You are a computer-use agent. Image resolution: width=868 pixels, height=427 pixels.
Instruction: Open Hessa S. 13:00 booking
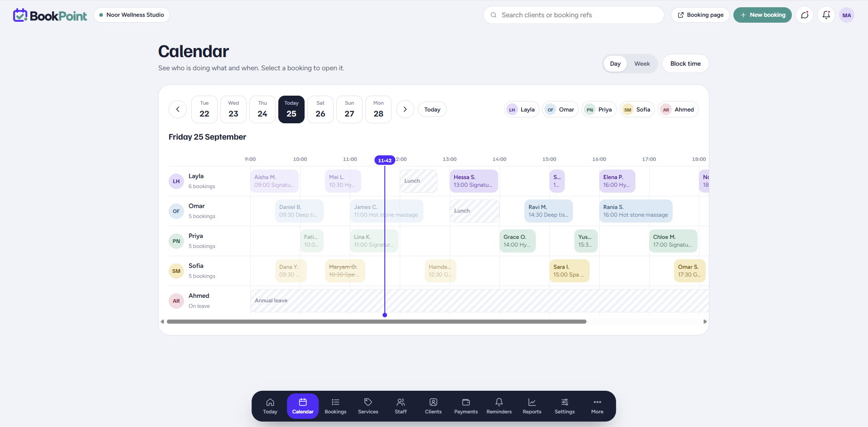tap(474, 181)
